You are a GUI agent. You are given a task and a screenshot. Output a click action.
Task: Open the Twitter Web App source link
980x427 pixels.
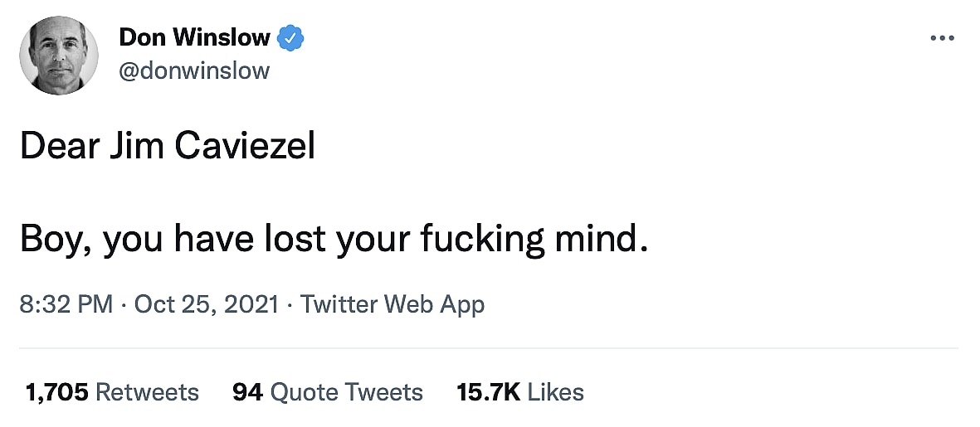392,304
